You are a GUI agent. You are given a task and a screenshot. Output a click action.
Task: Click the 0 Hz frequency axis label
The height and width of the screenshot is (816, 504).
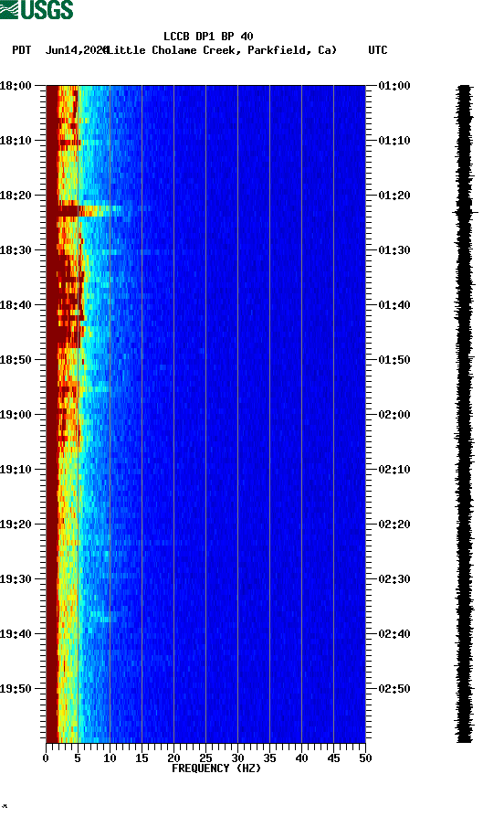pyautogui.click(x=46, y=758)
